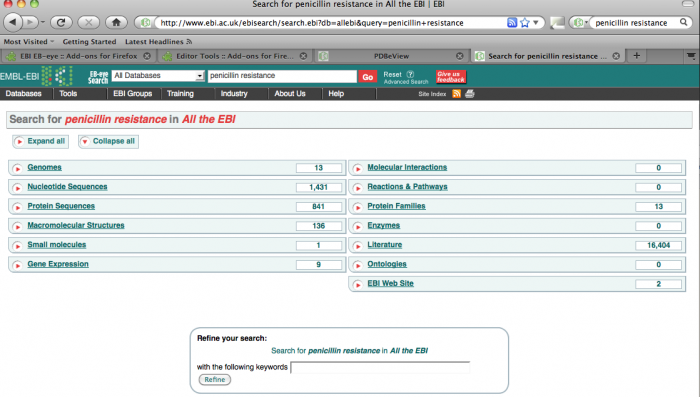Viewport: 700px width, 397px height.
Task: Click the Refine button
Action: tap(215, 380)
